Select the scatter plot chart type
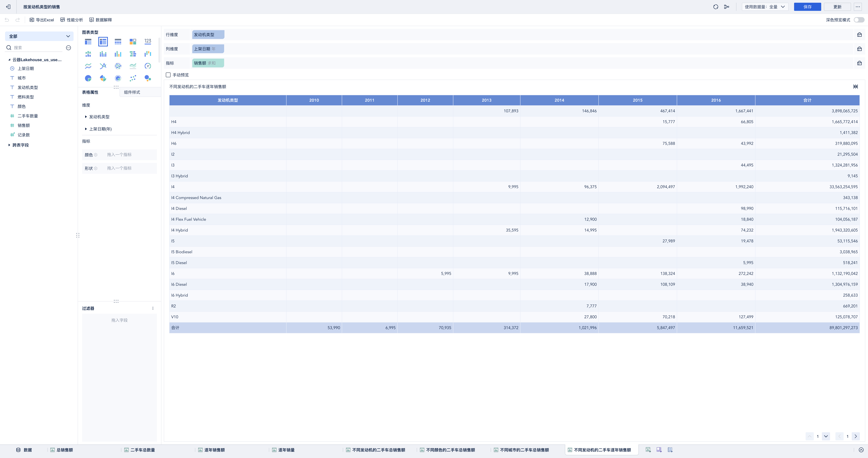 click(x=133, y=78)
